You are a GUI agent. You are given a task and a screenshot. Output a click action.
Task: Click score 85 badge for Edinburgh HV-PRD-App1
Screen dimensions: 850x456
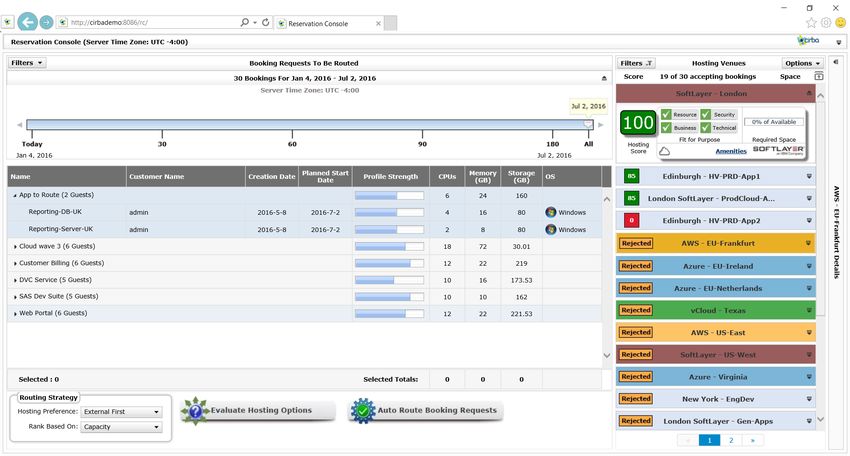(x=632, y=176)
